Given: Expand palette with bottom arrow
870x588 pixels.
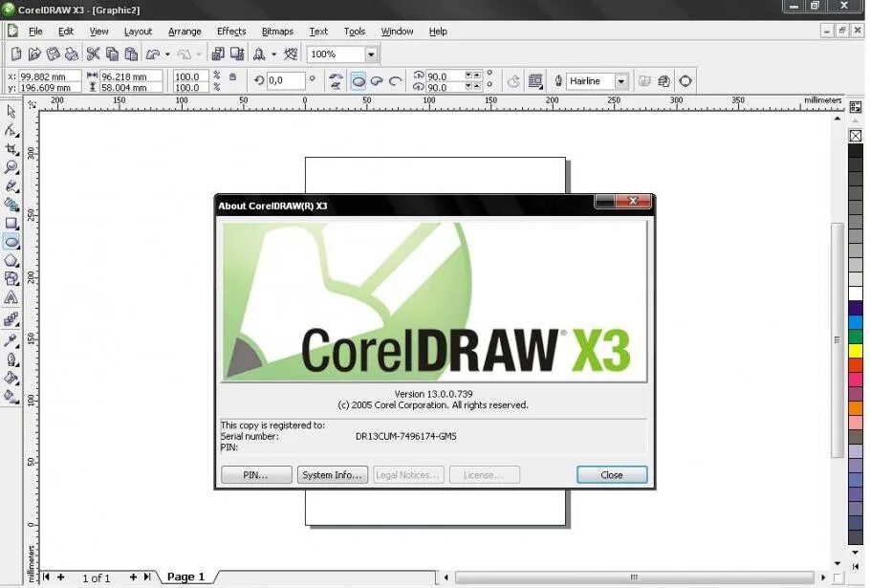Looking at the screenshot, I should pyautogui.click(x=856, y=566).
